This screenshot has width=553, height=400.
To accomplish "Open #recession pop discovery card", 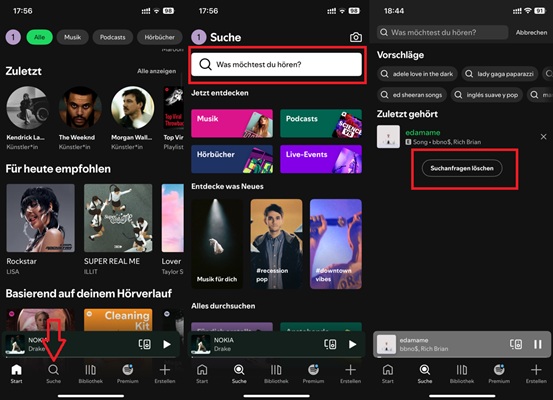I will [276, 244].
